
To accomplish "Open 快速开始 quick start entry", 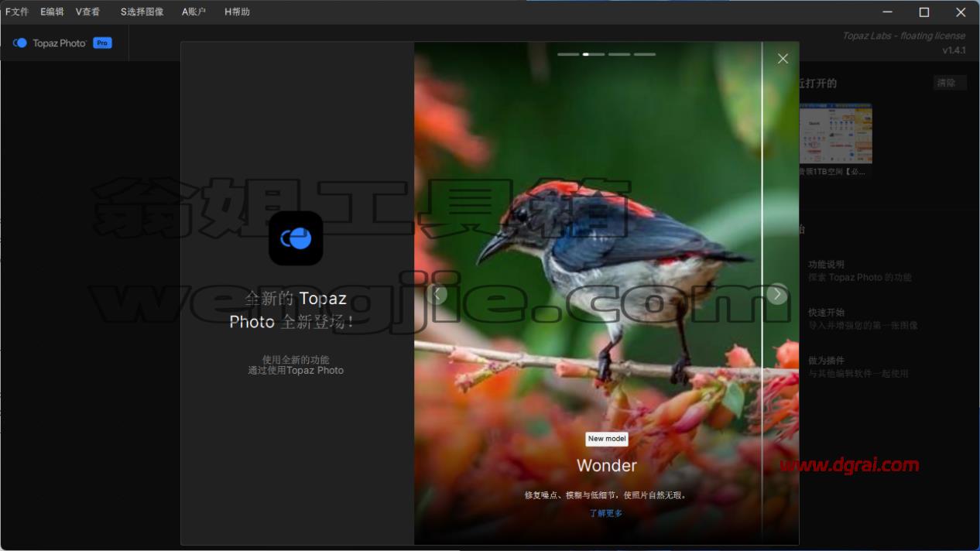I will (862, 319).
